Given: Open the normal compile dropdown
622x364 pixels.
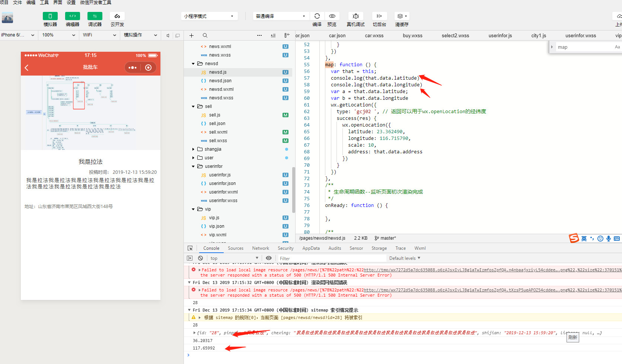Looking at the screenshot, I should point(281,16).
